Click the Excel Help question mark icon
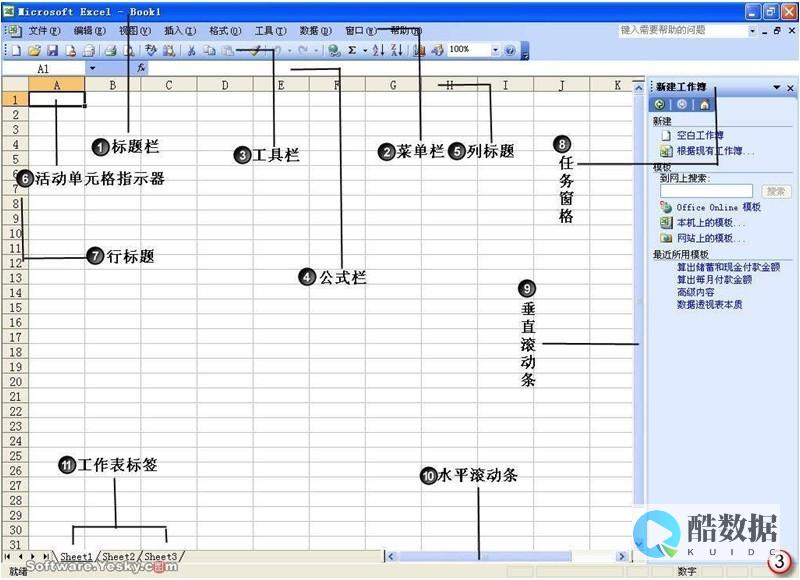The image size is (800, 580). point(509,50)
